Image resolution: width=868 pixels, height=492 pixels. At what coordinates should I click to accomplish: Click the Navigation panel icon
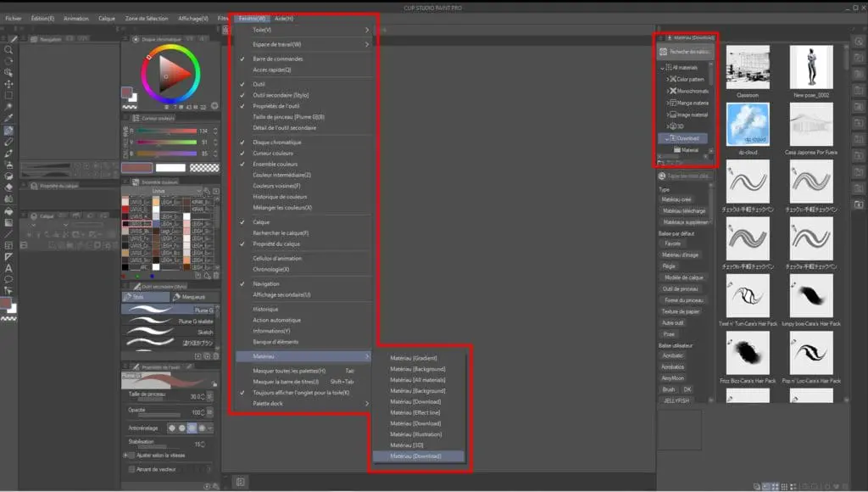tap(34, 39)
